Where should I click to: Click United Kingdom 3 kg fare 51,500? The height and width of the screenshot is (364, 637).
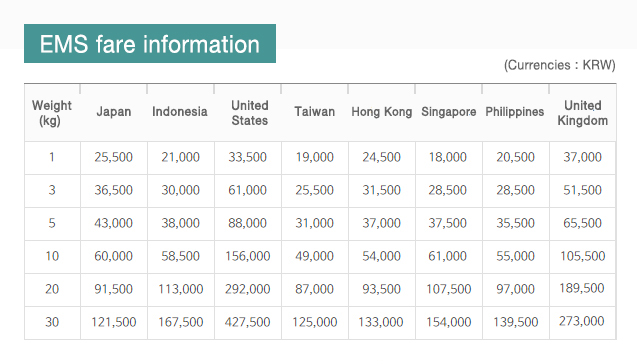point(582,190)
